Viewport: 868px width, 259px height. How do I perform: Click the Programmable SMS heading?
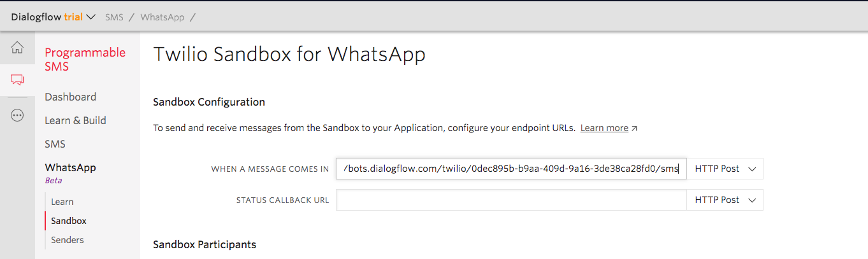point(85,59)
